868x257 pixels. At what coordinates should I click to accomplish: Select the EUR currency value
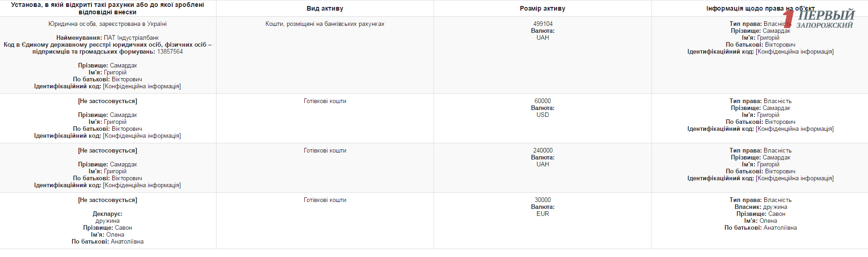(x=542, y=214)
